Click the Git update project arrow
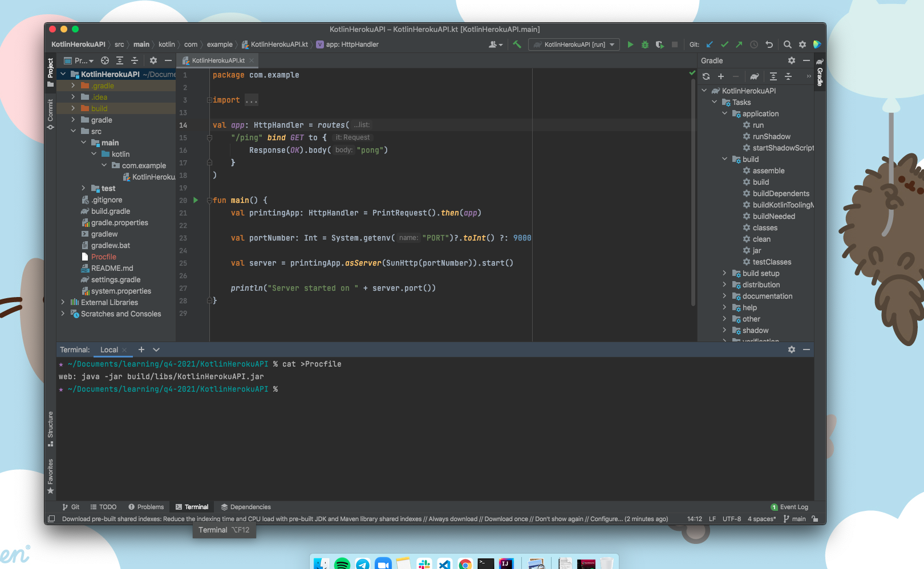The height and width of the screenshot is (569, 924). 710,44
